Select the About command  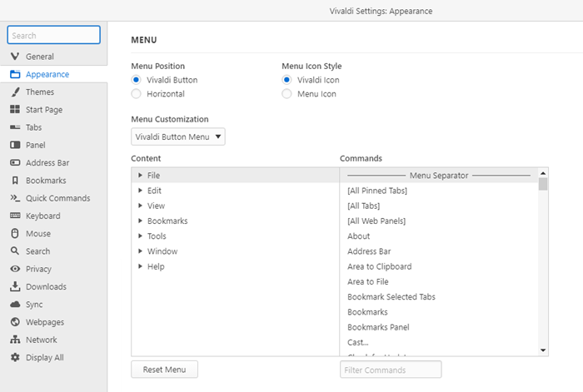pos(358,236)
